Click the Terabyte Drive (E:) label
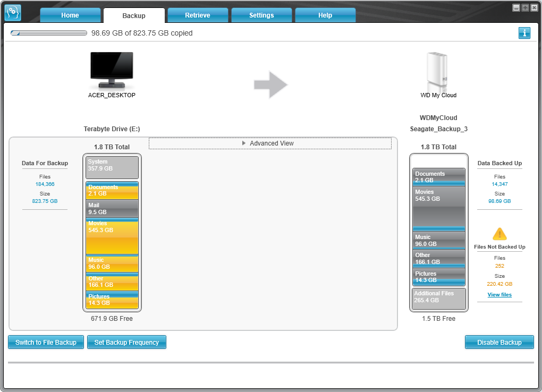Image resolution: width=542 pixels, height=392 pixels. tap(112, 129)
